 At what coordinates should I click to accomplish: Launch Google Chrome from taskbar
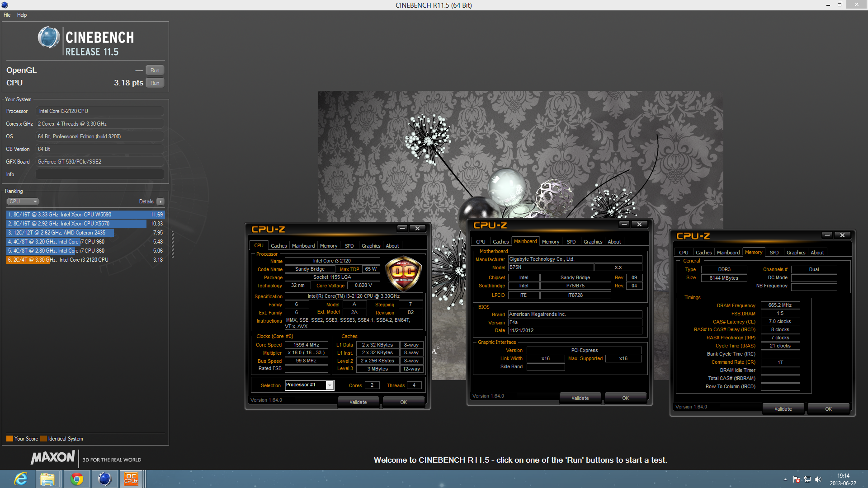pos(76,479)
